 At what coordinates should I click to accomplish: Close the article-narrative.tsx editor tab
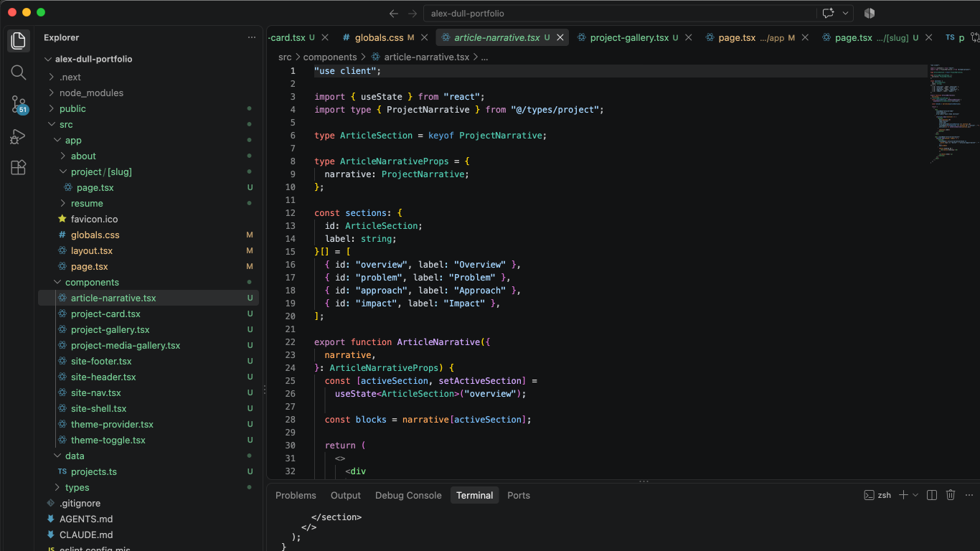(x=560, y=37)
